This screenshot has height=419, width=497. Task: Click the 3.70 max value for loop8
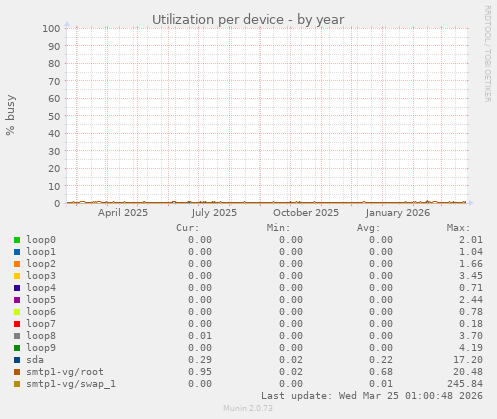click(471, 336)
